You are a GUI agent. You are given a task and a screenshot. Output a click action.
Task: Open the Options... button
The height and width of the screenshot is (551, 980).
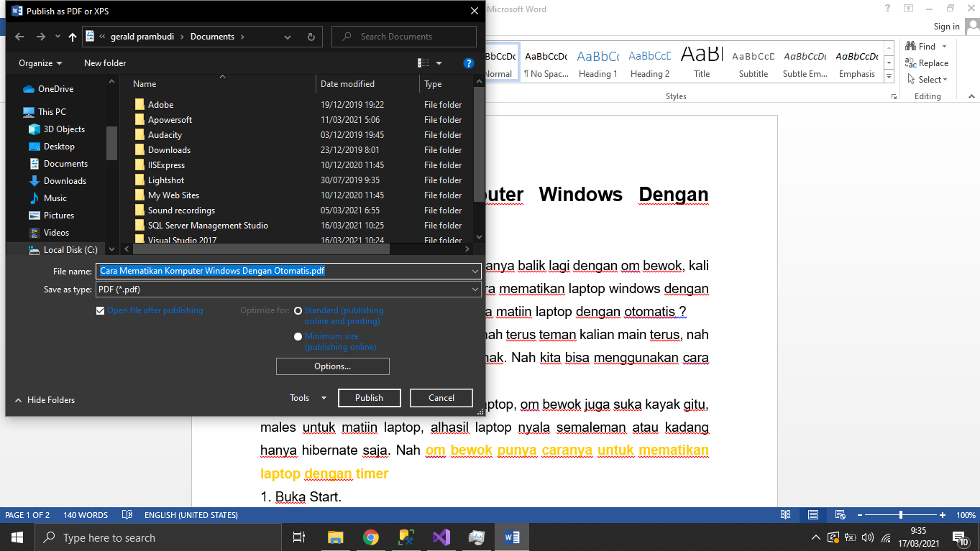pos(332,366)
